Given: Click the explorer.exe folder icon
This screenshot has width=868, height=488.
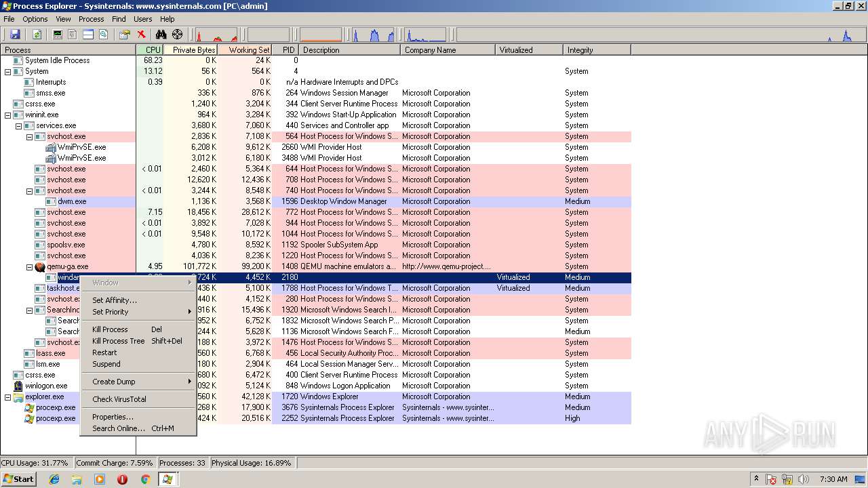Looking at the screenshot, I should [18, 396].
